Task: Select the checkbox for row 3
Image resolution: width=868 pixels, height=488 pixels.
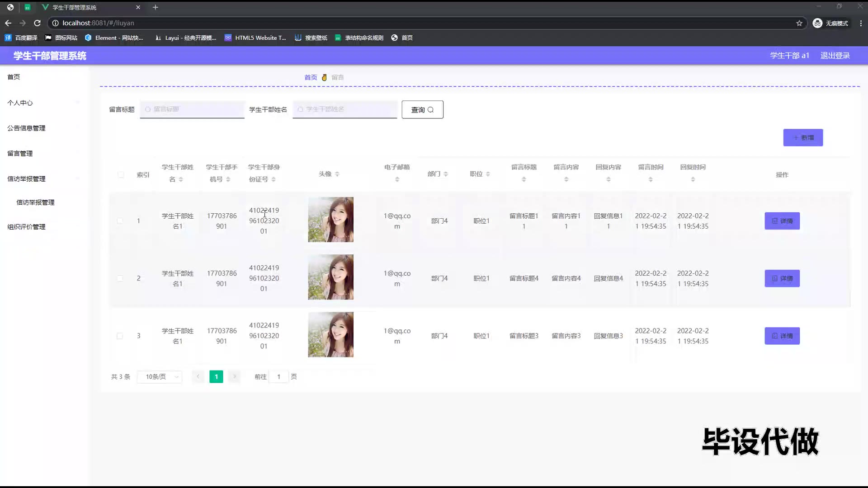Action: 120,336
